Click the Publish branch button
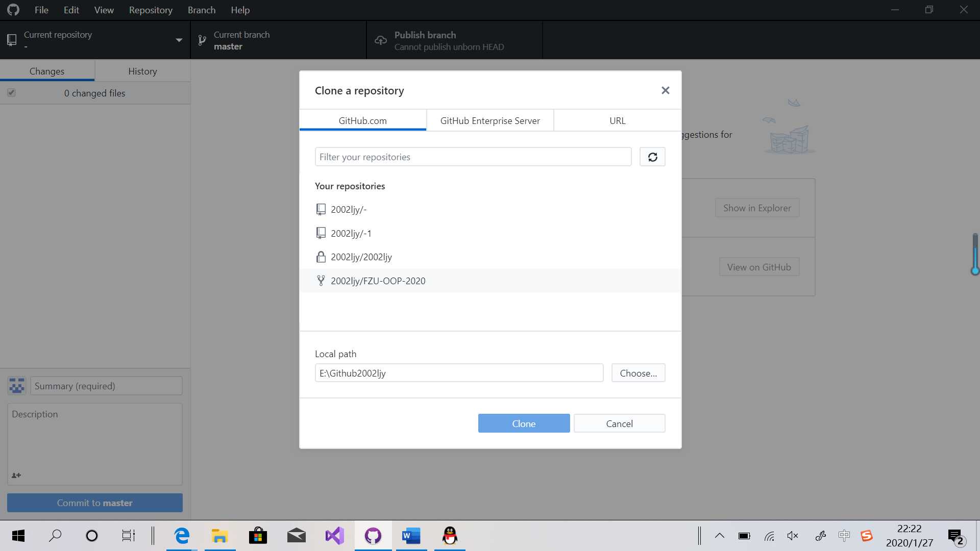Viewport: 980px width, 551px height. [454, 40]
